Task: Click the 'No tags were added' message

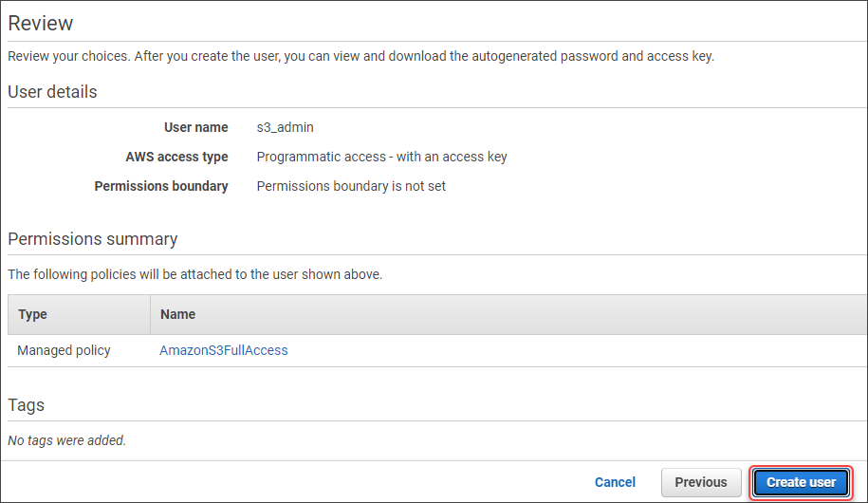Action: [x=66, y=440]
